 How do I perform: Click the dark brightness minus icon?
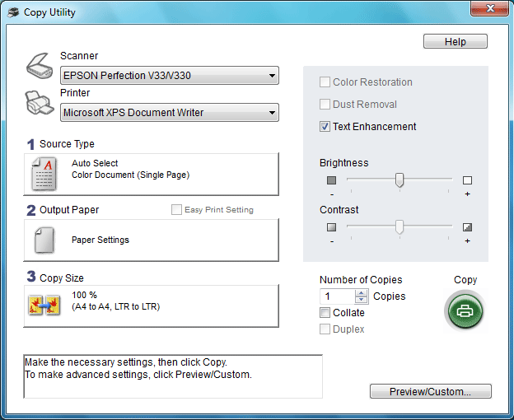click(331, 180)
